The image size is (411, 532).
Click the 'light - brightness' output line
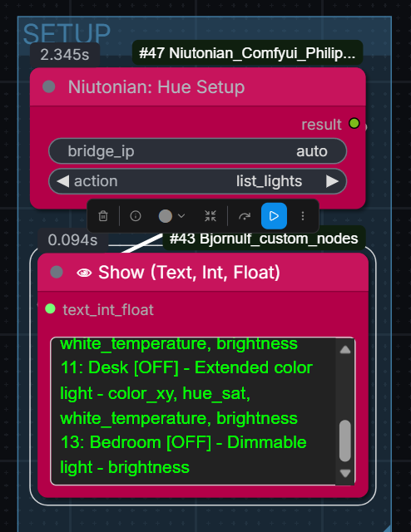pyautogui.click(x=125, y=467)
